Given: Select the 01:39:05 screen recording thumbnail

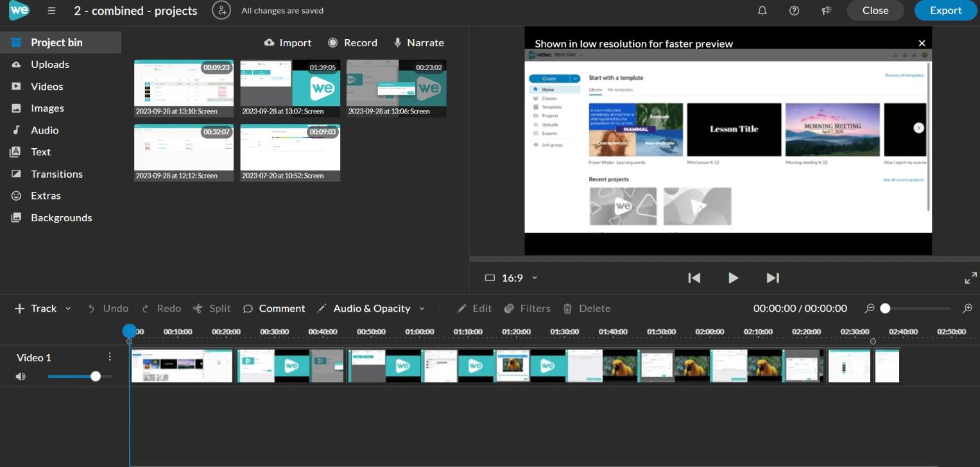Looking at the screenshot, I should point(290,89).
